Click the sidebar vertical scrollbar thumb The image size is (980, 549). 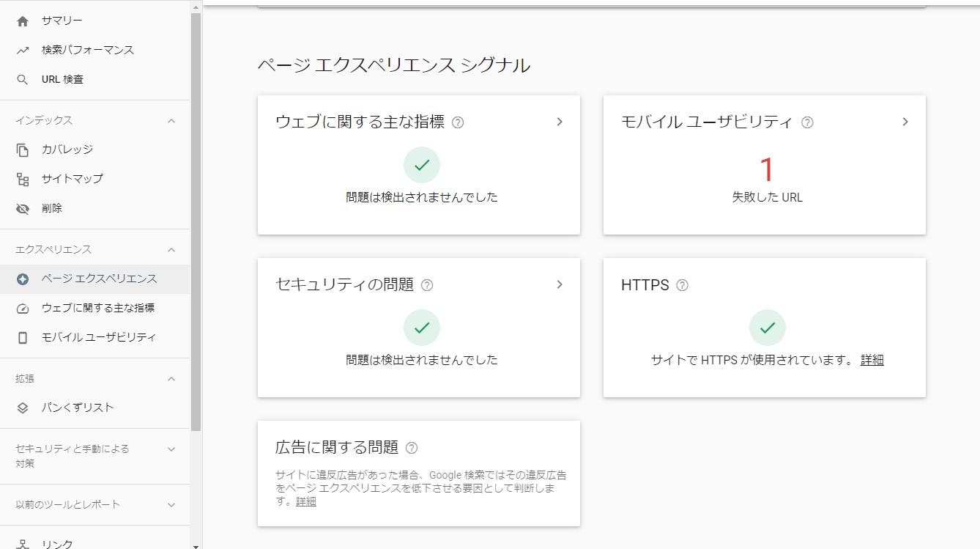(x=196, y=221)
